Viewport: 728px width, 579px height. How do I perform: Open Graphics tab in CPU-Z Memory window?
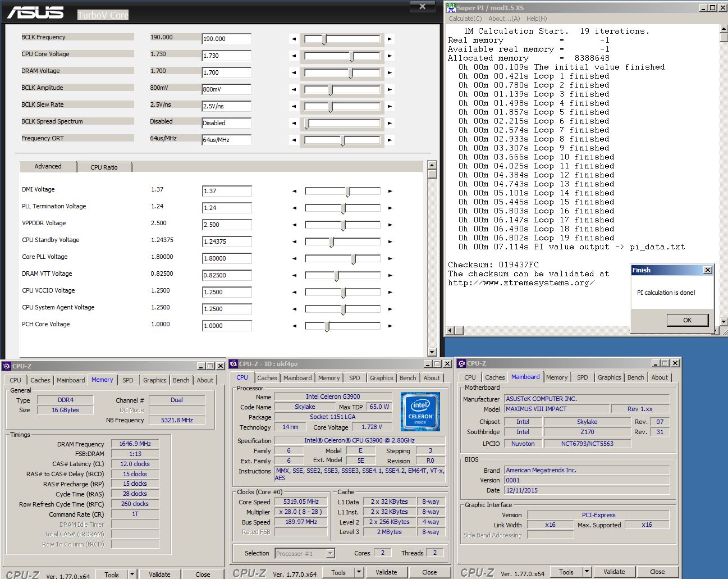coord(155,380)
